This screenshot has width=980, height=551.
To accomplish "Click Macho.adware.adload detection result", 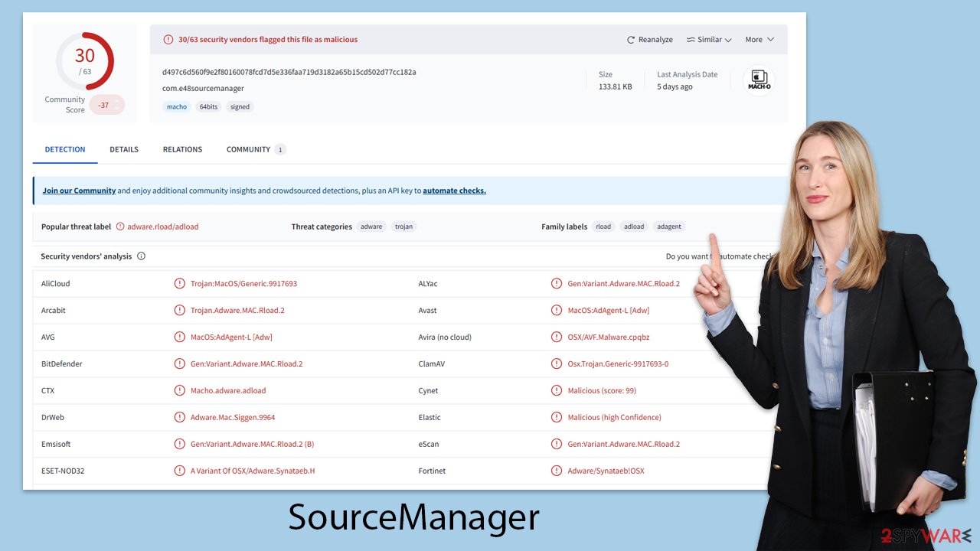I will pos(228,390).
